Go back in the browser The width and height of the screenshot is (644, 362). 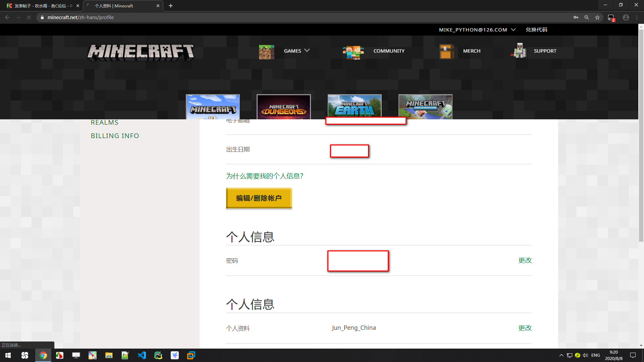(7, 17)
